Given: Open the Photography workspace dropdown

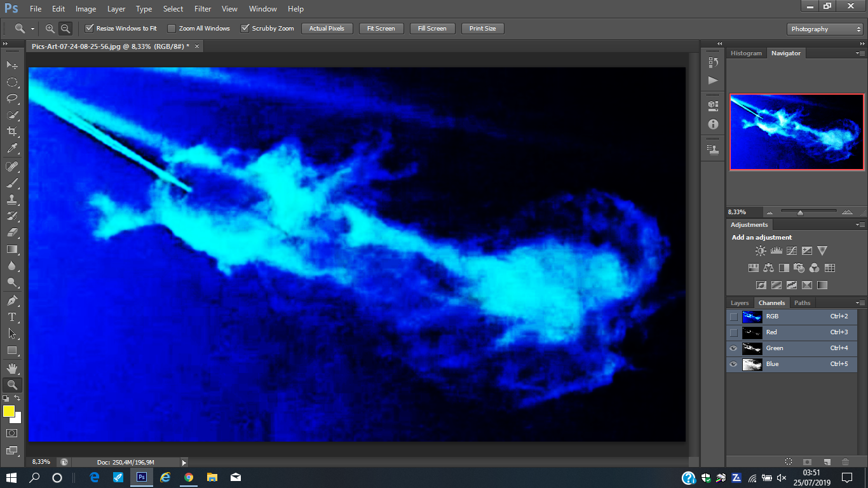Looking at the screenshot, I should 825,29.
